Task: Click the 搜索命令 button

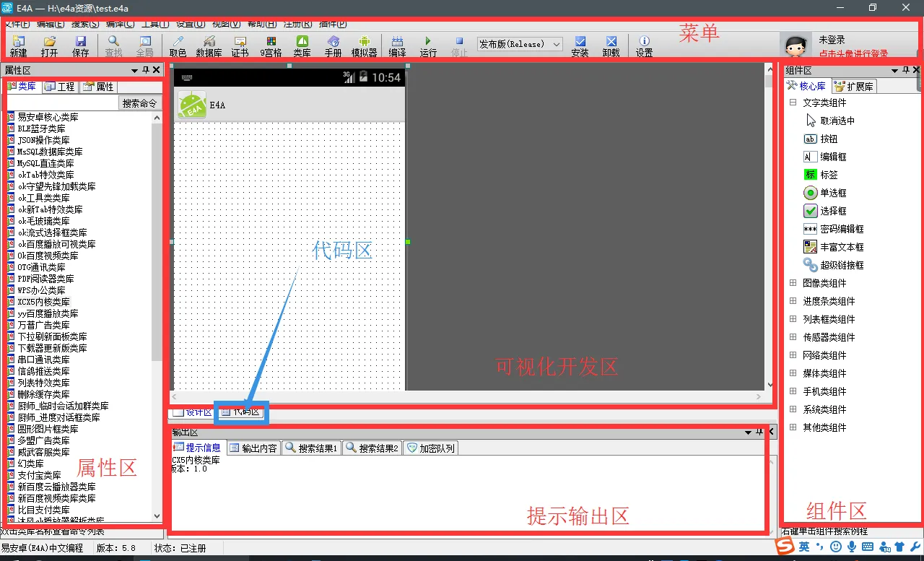Action: click(x=139, y=103)
